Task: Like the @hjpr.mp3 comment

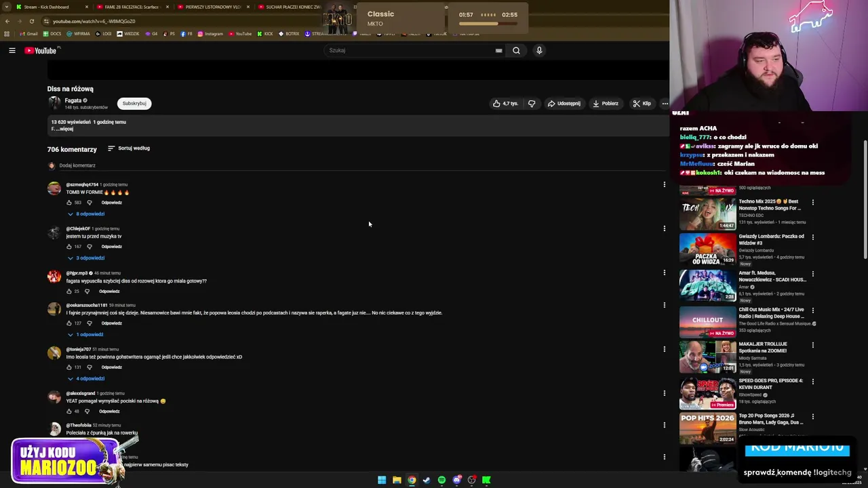Action: (69, 291)
